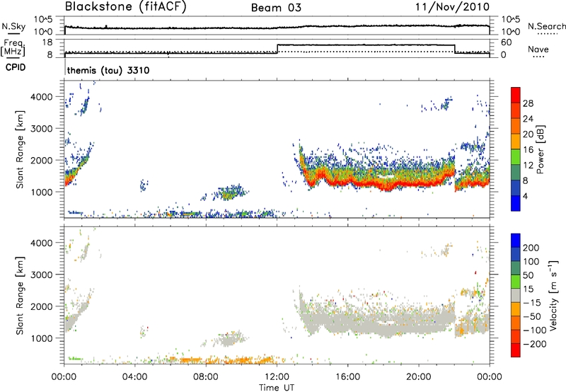Click the red bottom of velocity colorbar

click(516, 350)
